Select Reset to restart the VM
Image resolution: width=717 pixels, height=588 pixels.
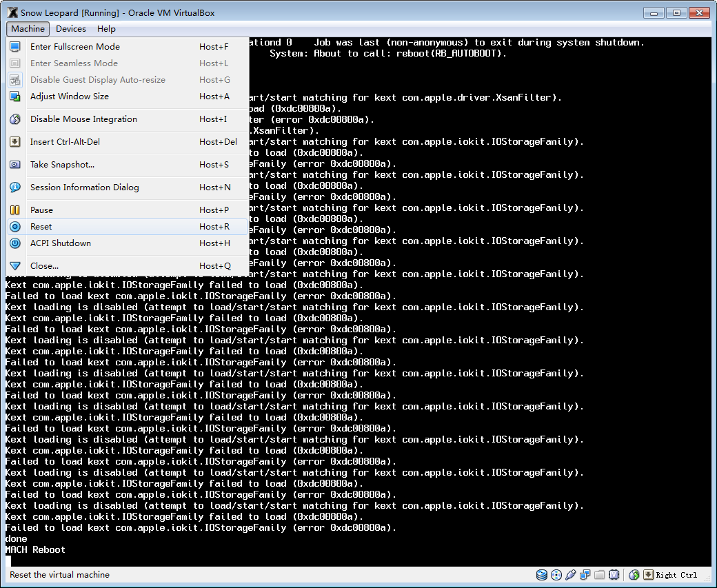coord(128,227)
